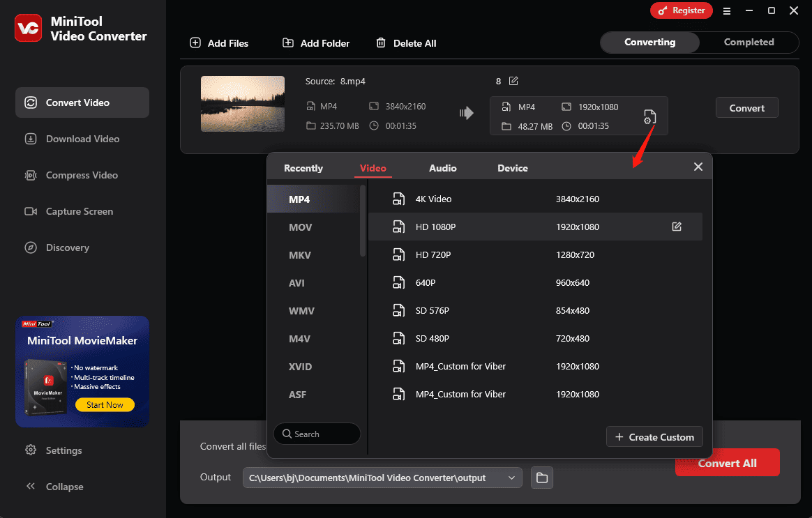This screenshot has height=518, width=812.
Task: Open Capture Screen in the sidebar
Action: [x=82, y=211]
